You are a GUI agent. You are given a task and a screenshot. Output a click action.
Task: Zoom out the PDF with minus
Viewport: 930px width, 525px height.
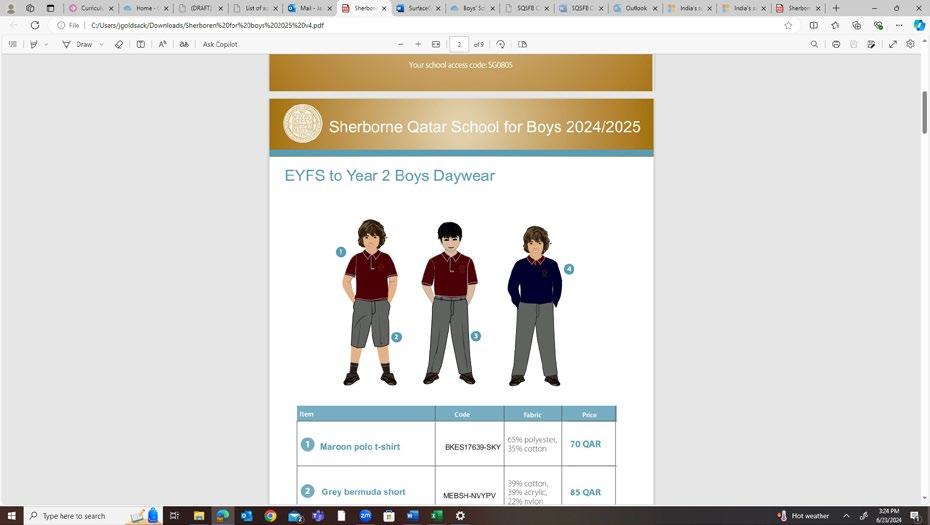coord(400,44)
